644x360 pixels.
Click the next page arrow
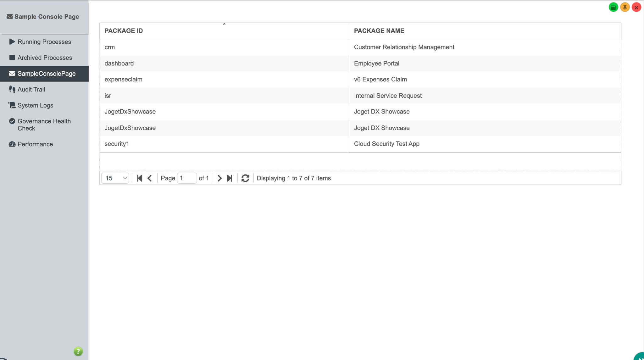pos(219,178)
